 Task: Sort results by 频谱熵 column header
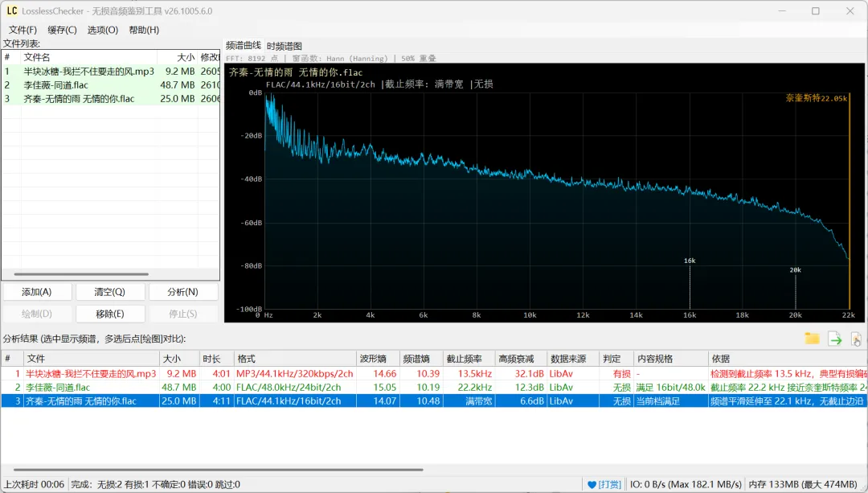420,359
